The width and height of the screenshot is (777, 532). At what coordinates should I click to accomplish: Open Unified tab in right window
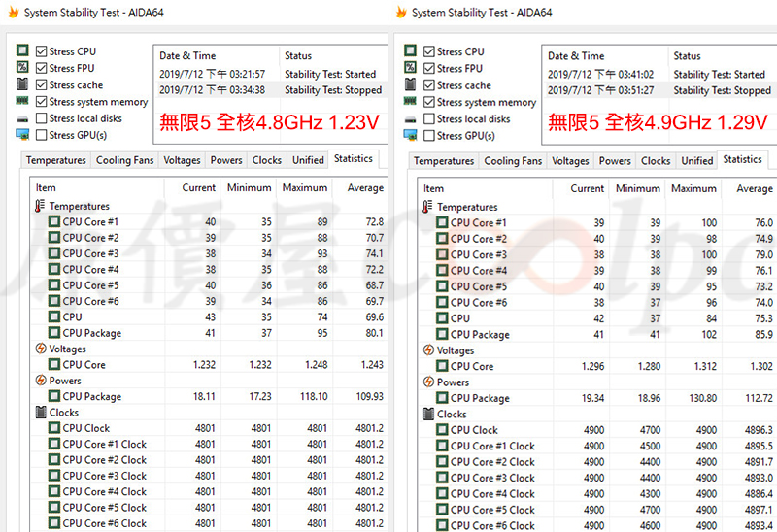(696, 161)
